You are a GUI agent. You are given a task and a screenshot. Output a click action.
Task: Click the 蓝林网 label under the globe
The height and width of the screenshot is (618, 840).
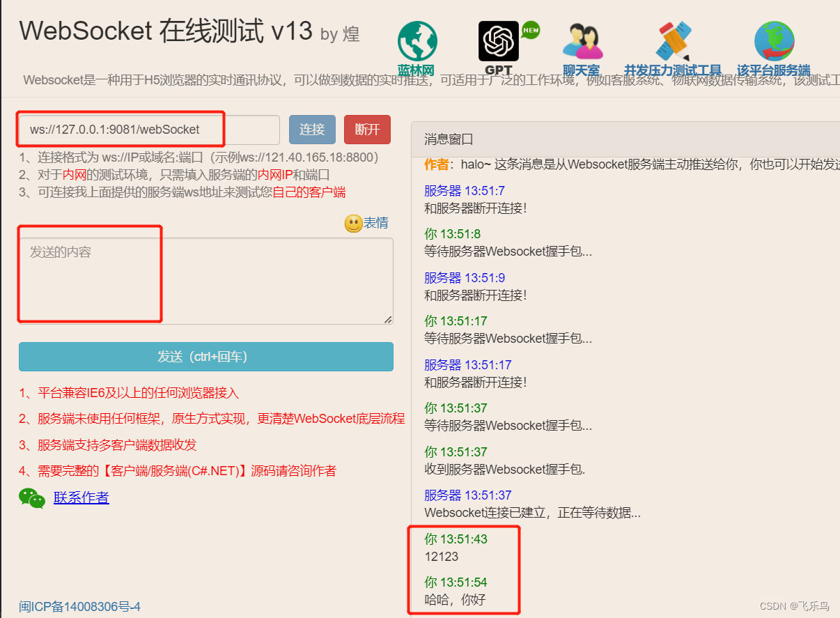416,69
